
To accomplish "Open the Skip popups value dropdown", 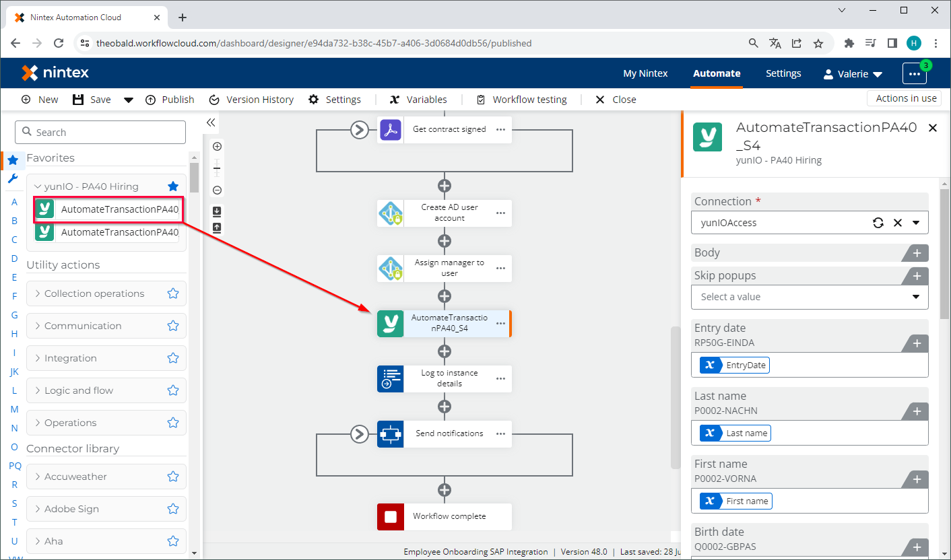I will [915, 297].
